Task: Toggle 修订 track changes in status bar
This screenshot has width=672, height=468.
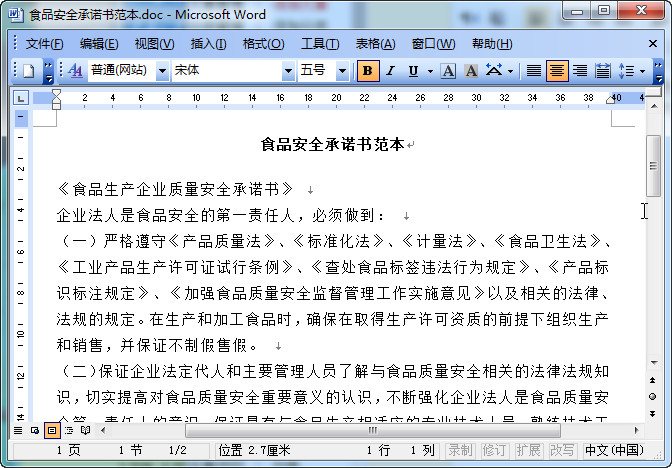Action: tap(494, 450)
